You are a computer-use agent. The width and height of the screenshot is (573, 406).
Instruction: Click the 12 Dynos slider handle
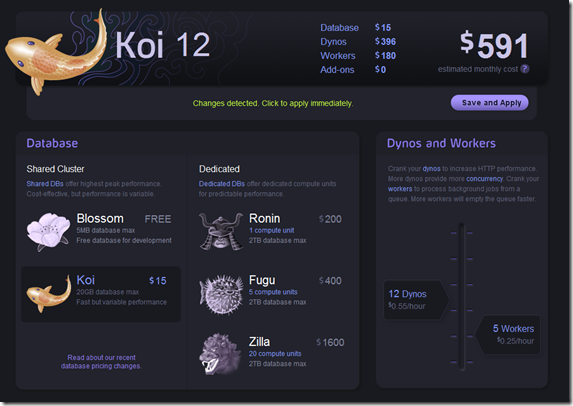(416, 300)
